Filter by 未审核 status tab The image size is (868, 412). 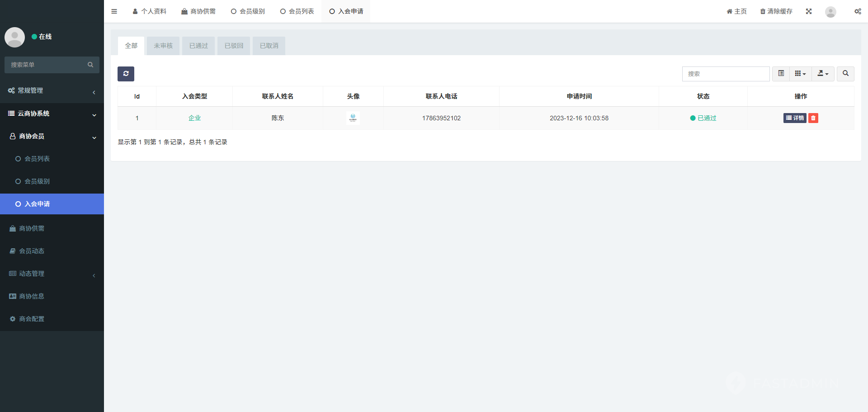[x=163, y=46]
